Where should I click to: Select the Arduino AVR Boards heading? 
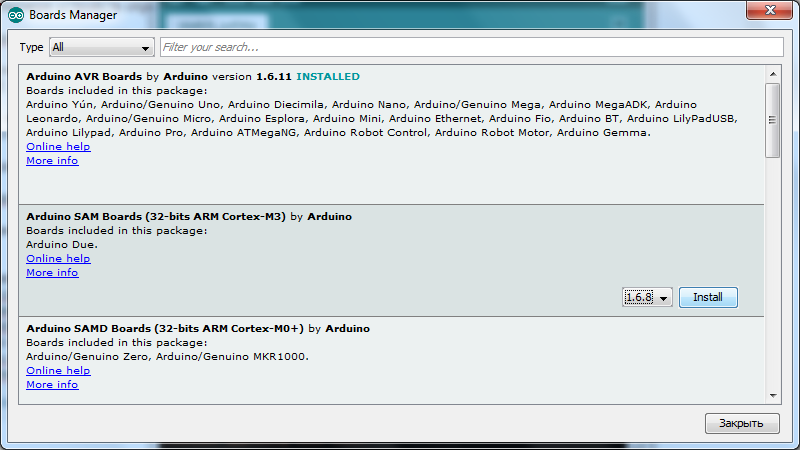[x=84, y=77]
